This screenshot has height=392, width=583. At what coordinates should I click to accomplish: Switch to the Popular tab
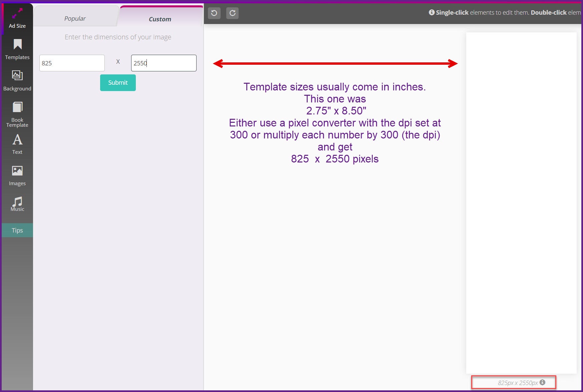(75, 18)
